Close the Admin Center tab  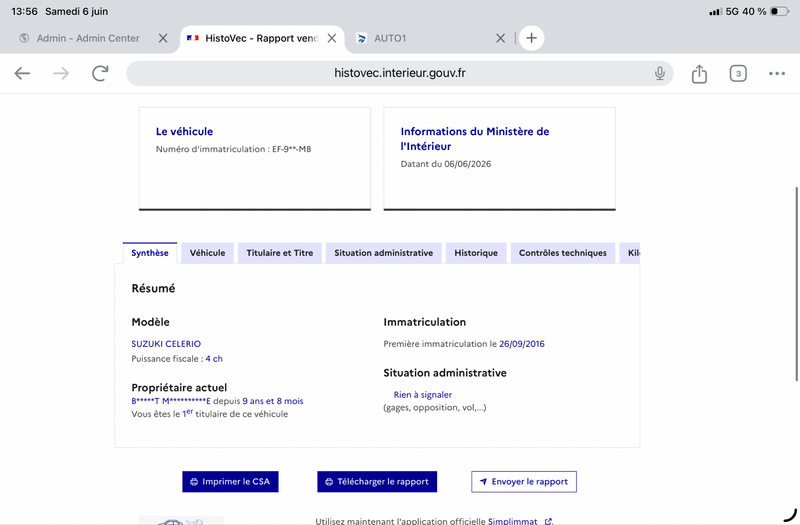163,38
